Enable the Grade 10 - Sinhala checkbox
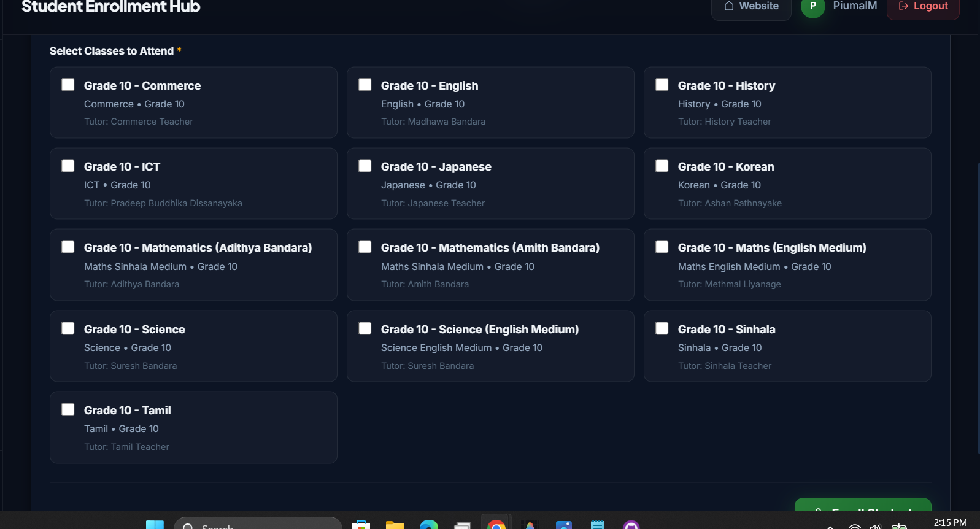The image size is (980, 529). tap(662, 328)
